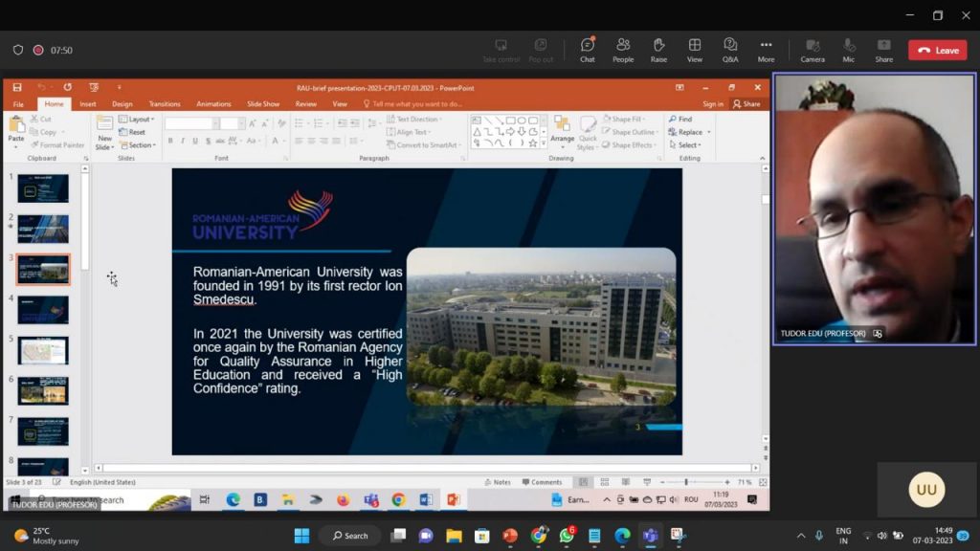980x551 pixels.
Task: Open the Windows Start menu
Action: 301,536
